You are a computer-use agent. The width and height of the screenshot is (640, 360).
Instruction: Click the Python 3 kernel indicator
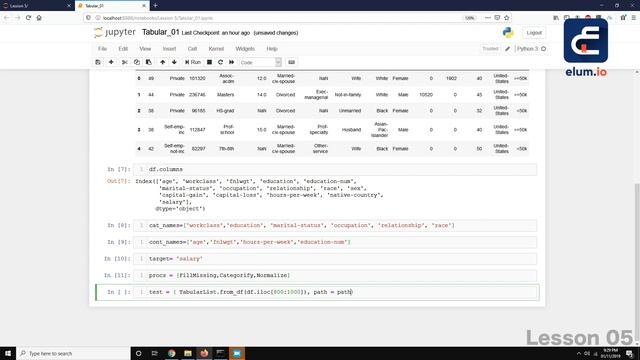pos(531,49)
